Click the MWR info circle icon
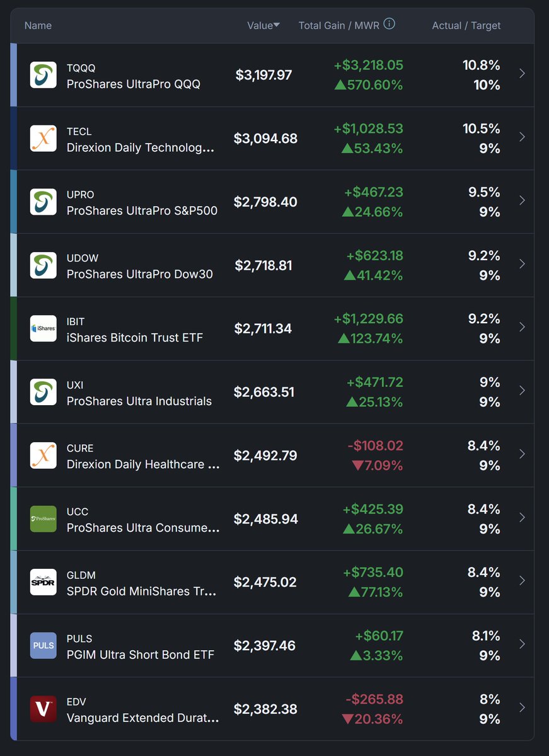 (x=390, y=25)
